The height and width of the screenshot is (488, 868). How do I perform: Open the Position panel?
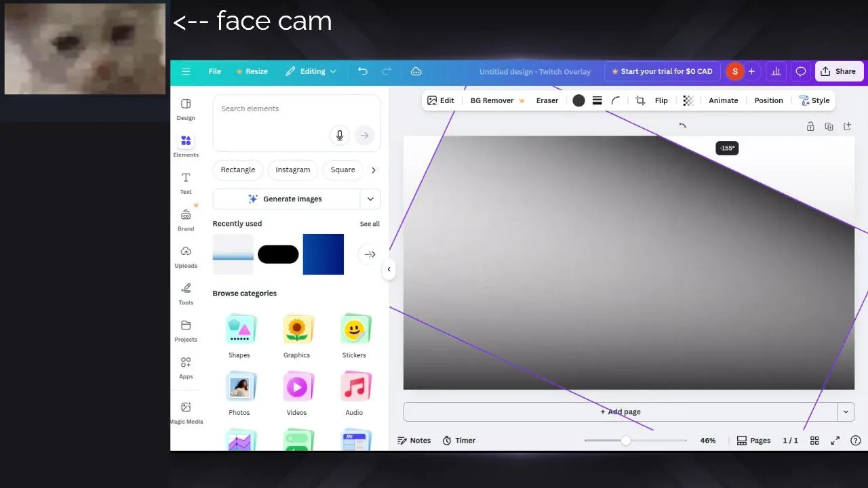pos(769,100)
